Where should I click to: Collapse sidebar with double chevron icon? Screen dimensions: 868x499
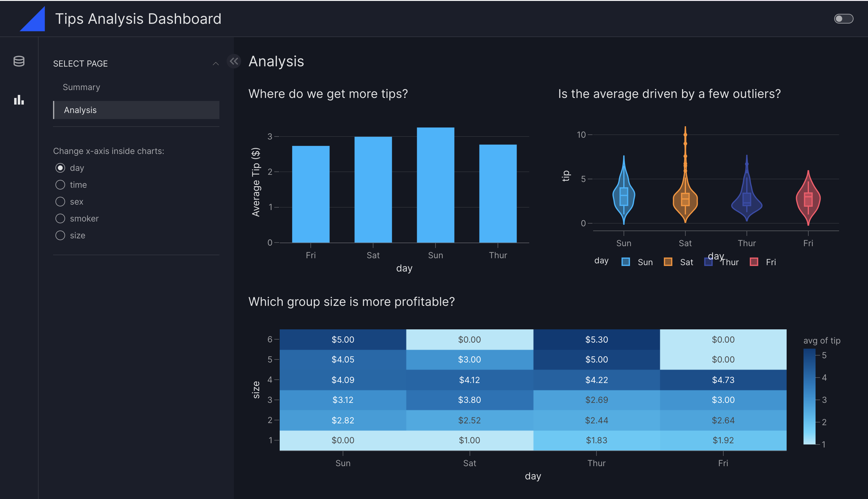coord(234,61)
